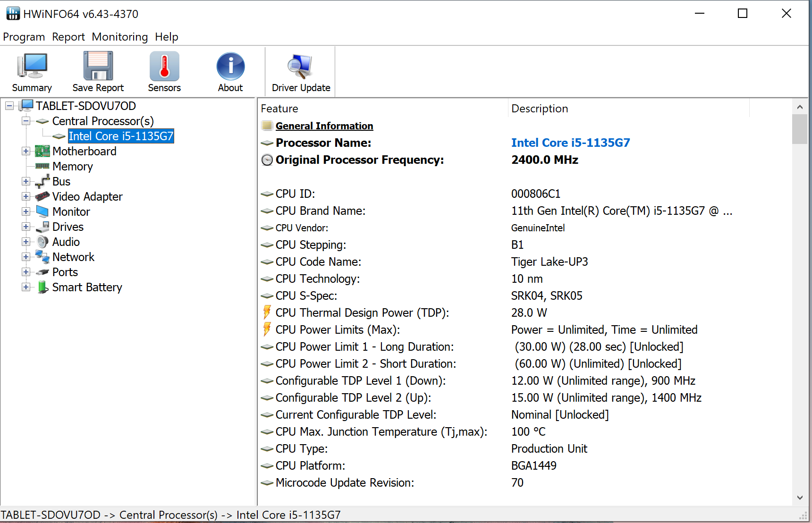Expand the Drives tree node
The image size is (812, 523).
pos(26,227)
